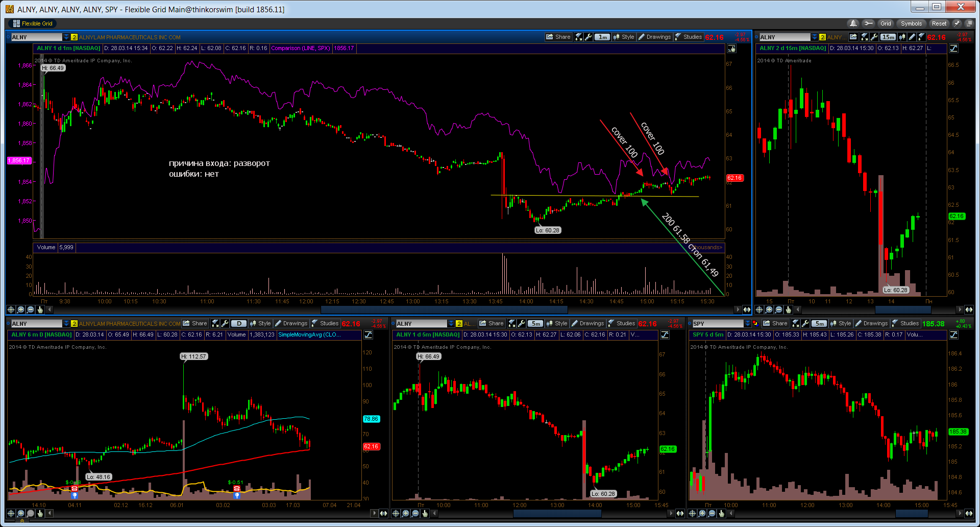Open drawings pencil icon on 15m chart
The width and height of the screenshot is (980, 527).
[912, 37]
